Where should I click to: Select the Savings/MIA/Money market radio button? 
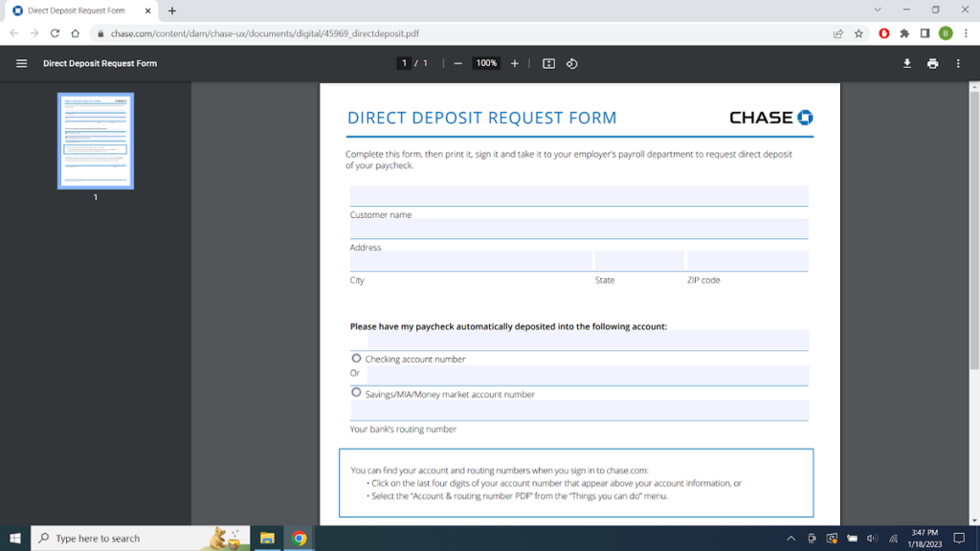coord(356,391)
